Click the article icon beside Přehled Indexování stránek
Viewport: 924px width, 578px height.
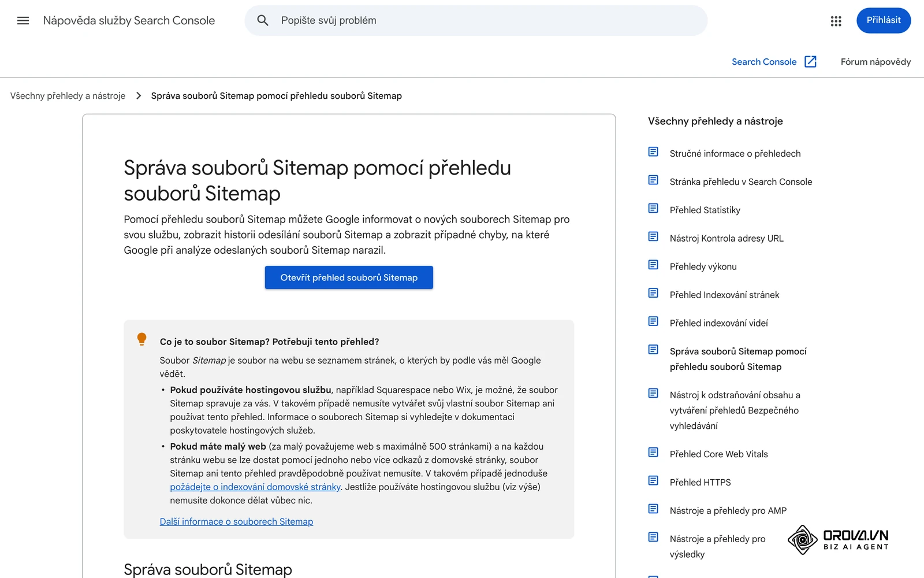[x=653, y=294]
